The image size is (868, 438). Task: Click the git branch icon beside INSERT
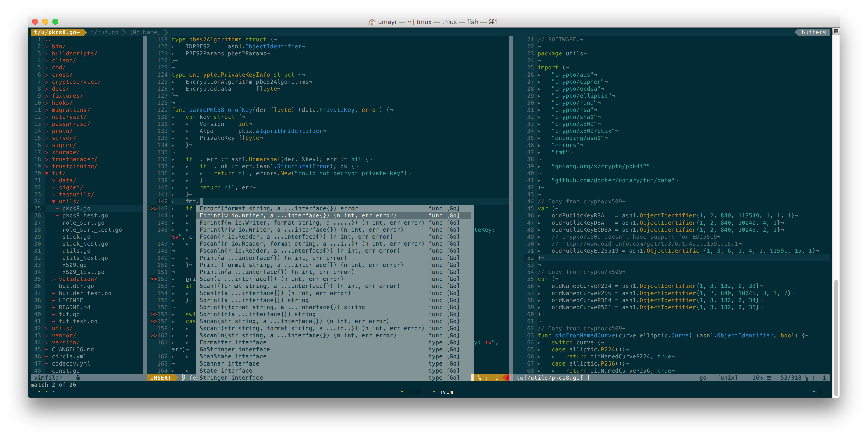tap(184, 378)
